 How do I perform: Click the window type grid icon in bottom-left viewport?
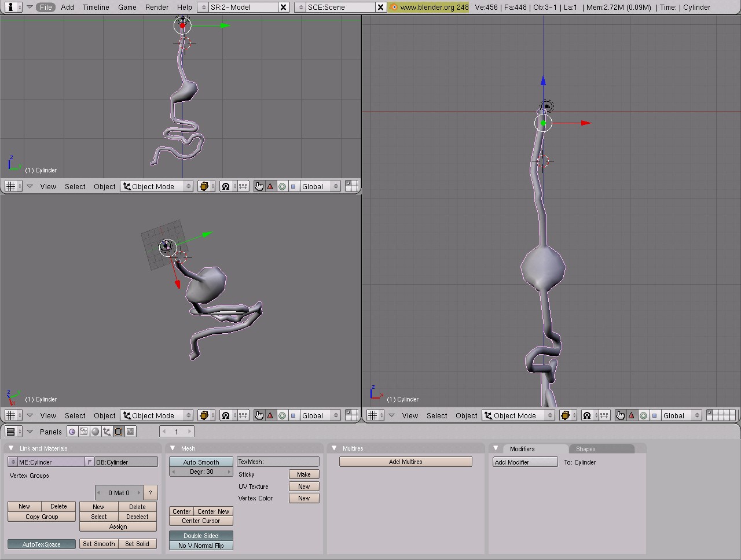pyautogui.click(x=13, y=415)
